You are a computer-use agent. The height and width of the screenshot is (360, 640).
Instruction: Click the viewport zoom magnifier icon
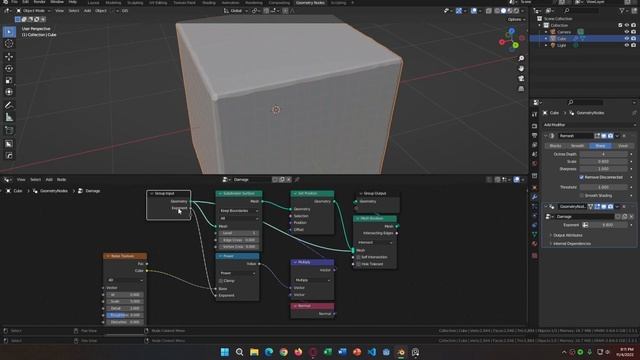tap(521, 59)
